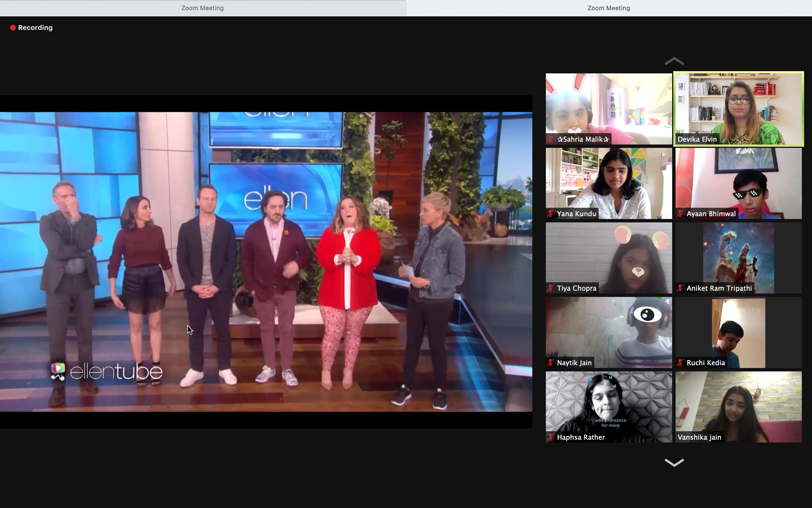The width and height of the screenshot is (812, 508).
Task: Click the Vanshika jain name label
Action: 699,437
